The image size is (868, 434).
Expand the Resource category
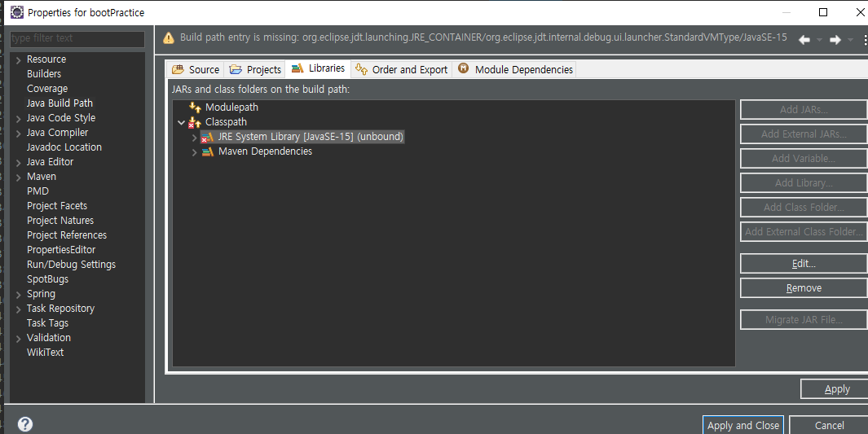18,60
